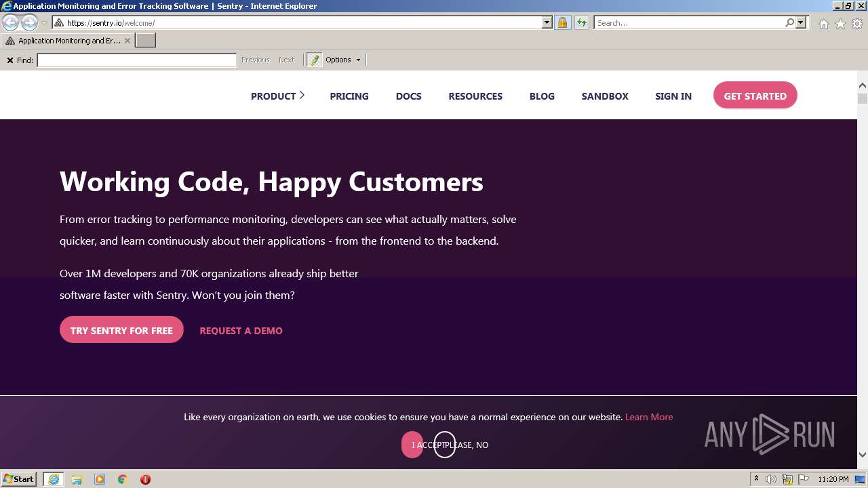
Task: Expand the address bar dropdown arrow
Action: [547, 22]
